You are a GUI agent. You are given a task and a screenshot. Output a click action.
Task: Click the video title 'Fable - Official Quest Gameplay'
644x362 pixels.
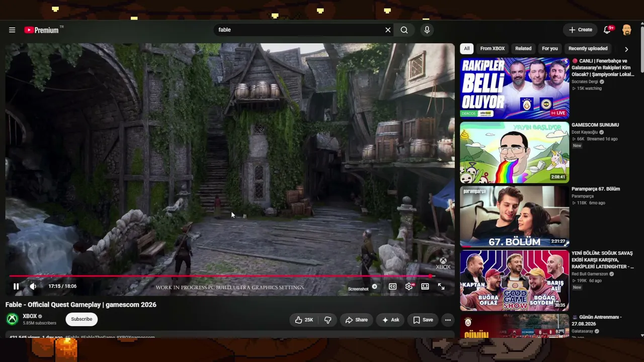tap(81, 305)
